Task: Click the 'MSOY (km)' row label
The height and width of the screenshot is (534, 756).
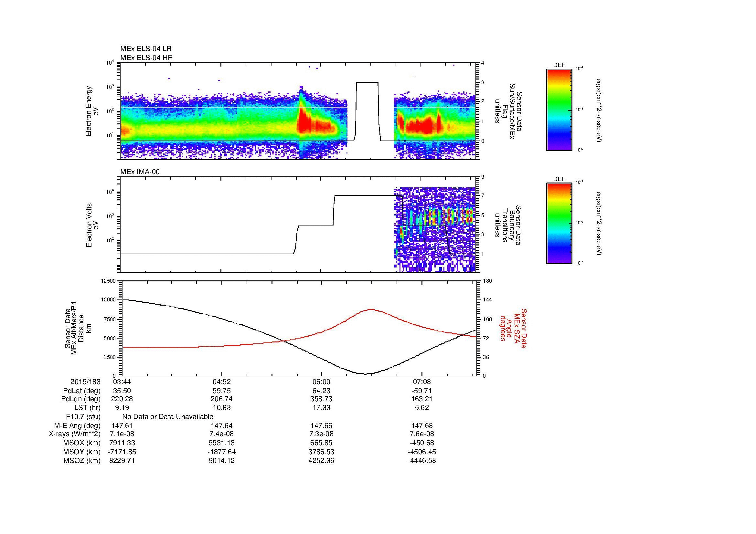Action: coord(82,452)
